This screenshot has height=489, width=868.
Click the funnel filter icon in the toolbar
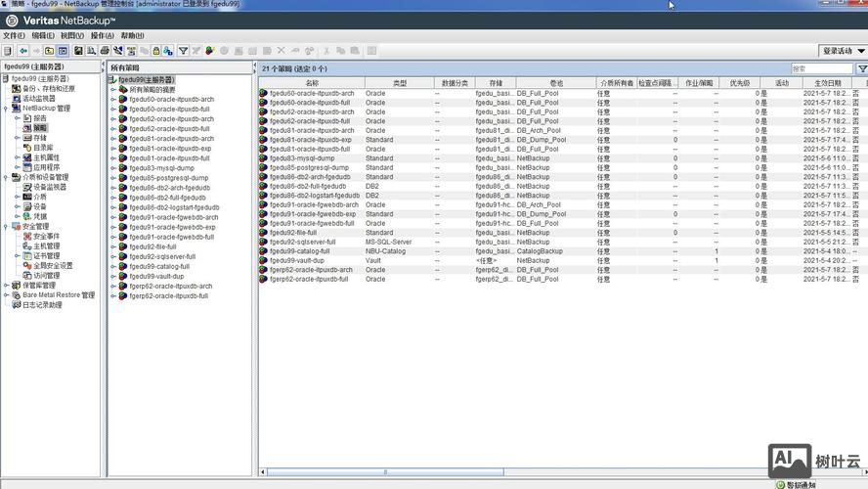[x=182, y=51]
